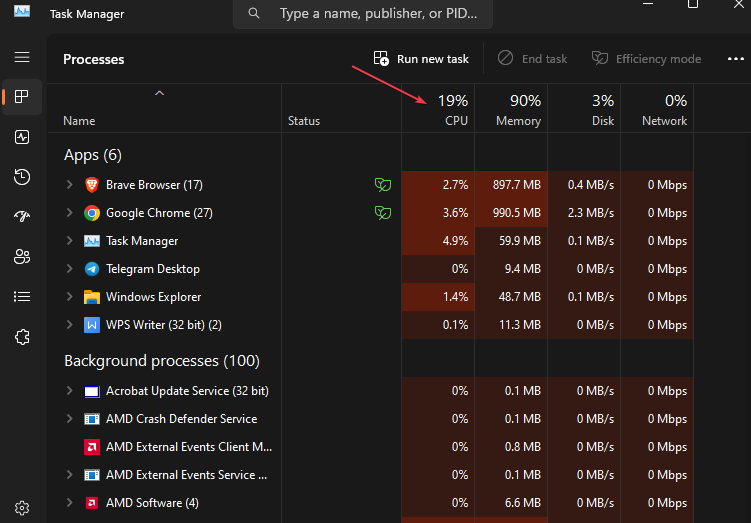This screenshot has height=523, width=751.
Task: Click Run new task button
Action: tap(421, 59)
